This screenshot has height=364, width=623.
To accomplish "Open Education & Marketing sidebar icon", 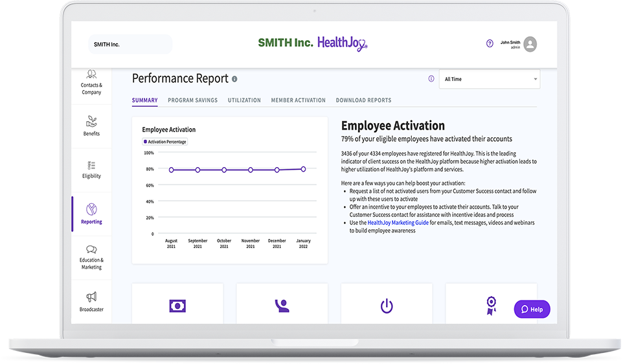I will click(x=91, y=250).
